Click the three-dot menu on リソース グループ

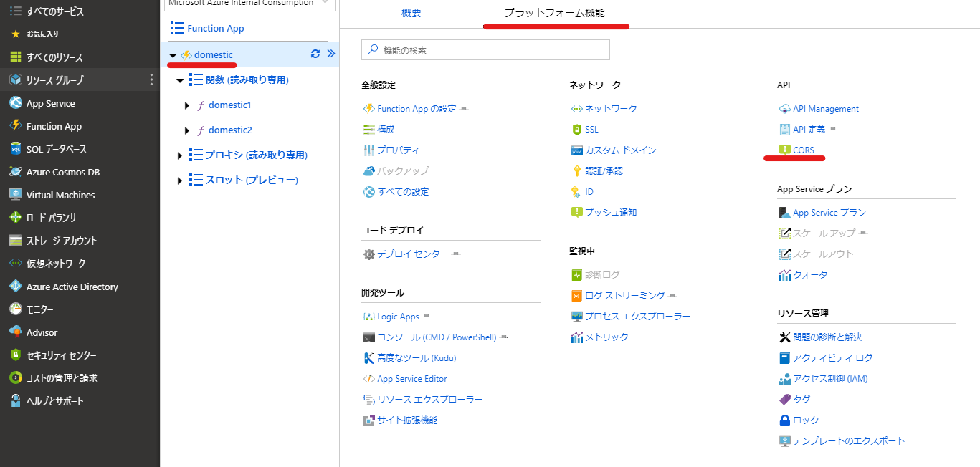(x=151, y=80)
